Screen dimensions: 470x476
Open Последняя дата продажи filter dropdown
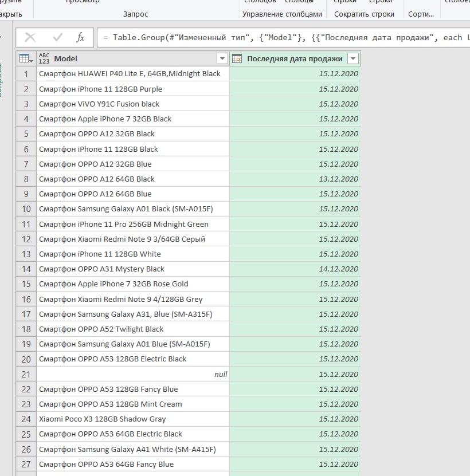click(x=353, y=58)
